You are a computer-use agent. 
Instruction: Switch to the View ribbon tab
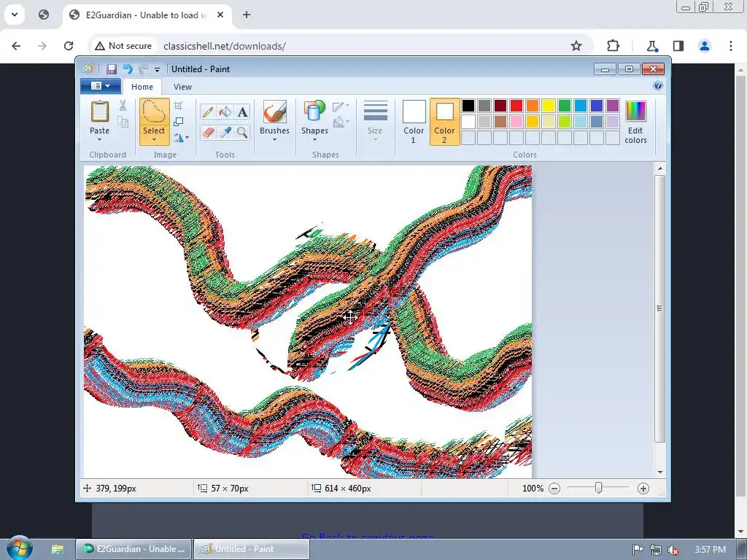pos(182,87)
